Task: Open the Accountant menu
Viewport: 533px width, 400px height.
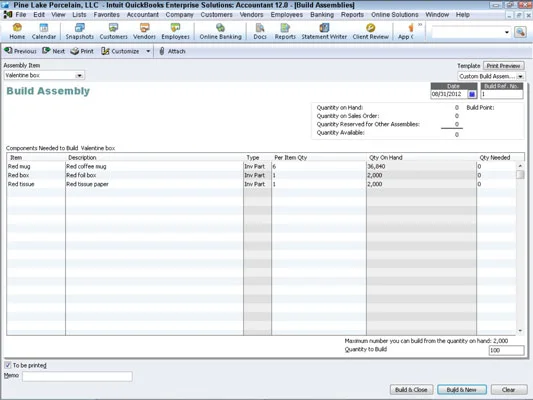Action: point(142,15)
